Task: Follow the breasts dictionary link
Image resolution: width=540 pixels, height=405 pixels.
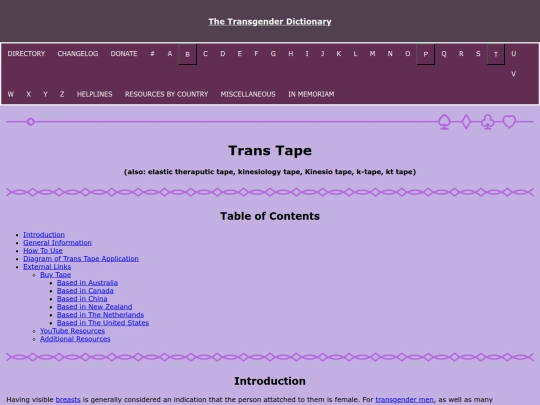Action: 68,399
